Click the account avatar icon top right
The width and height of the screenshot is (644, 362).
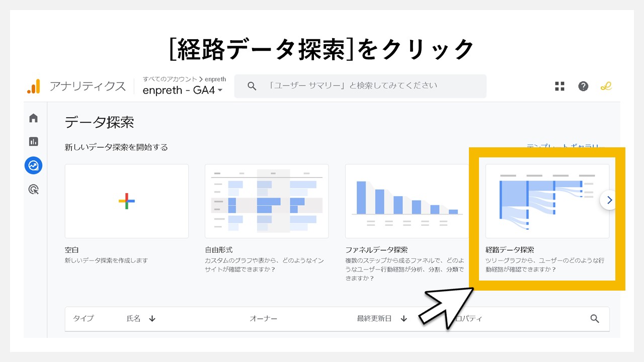click(607, 86)
